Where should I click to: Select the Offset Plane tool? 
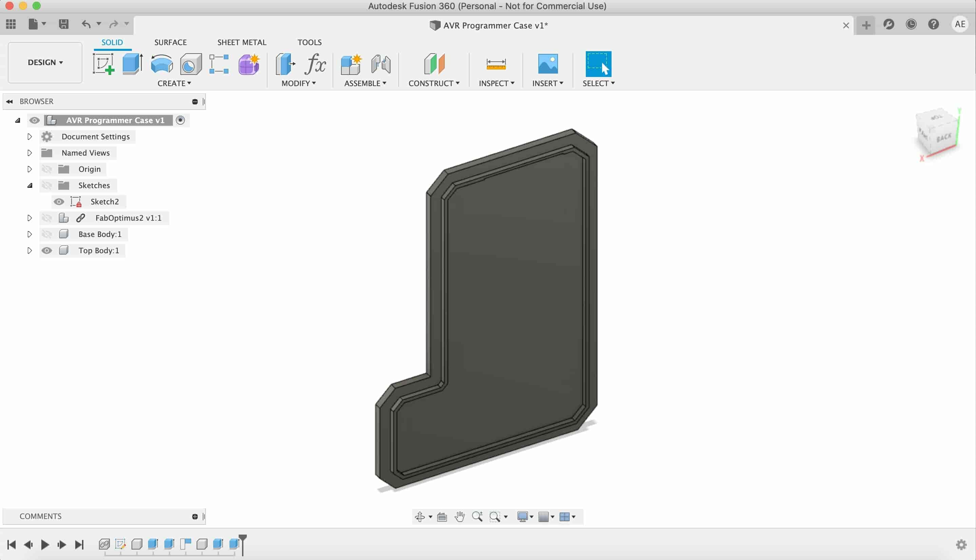(434, 64)
